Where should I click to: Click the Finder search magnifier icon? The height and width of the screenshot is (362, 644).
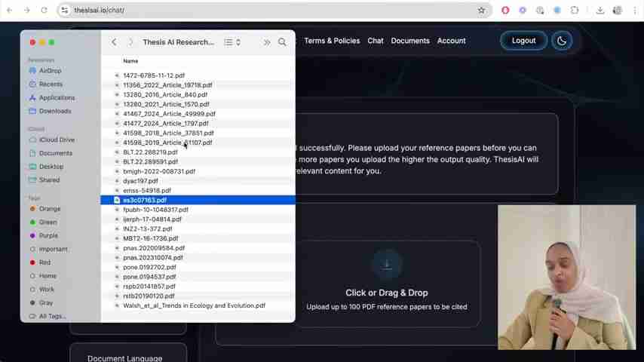(x=282, y=42)
